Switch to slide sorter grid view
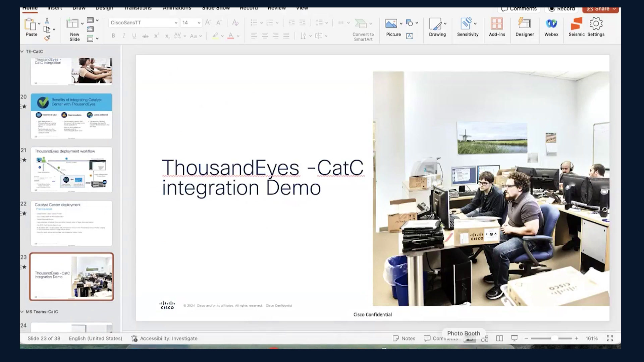644x362 pixels. click(485, 339)
